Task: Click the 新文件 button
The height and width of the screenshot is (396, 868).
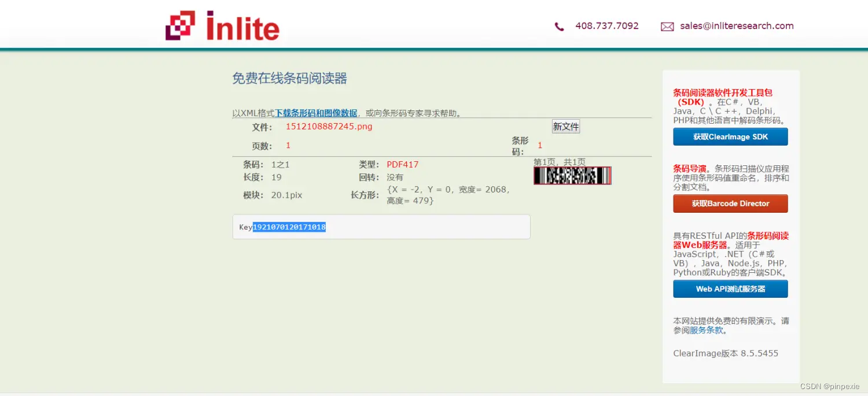Action: coord(565,126)
